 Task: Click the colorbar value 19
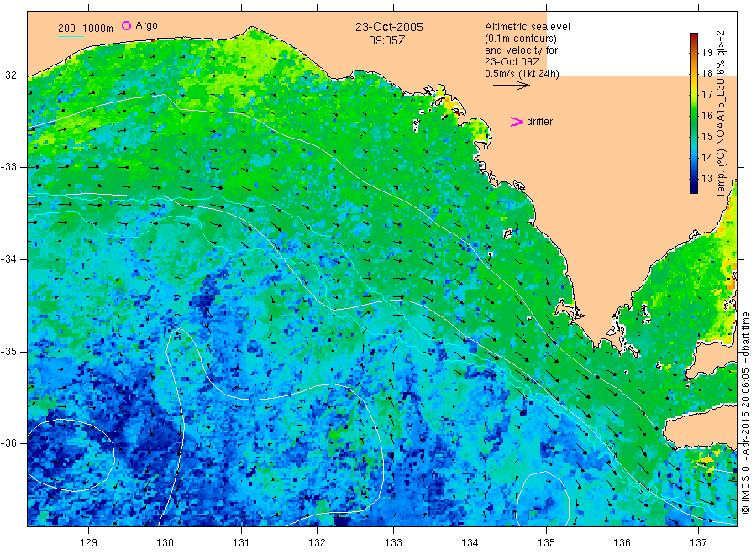point(706,53)
